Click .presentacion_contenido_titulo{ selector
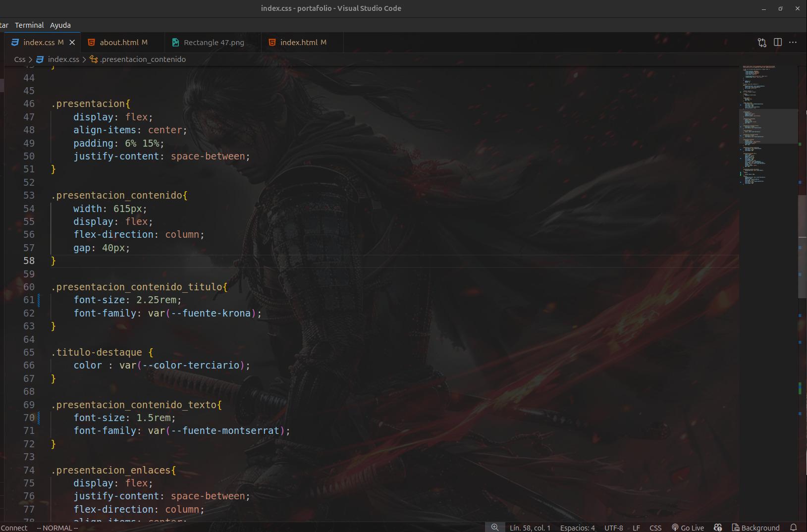Viewport: 807px width, 532px height. (139, 287)
